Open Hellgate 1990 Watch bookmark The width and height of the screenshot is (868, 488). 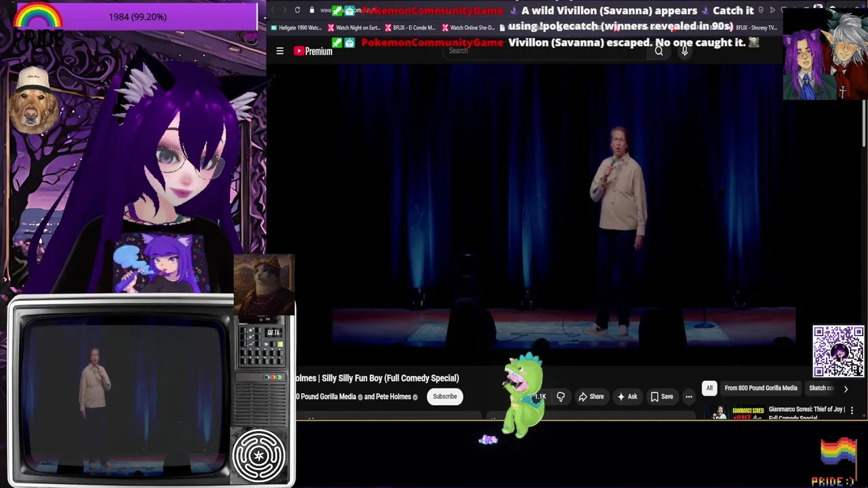pos(296,28)
